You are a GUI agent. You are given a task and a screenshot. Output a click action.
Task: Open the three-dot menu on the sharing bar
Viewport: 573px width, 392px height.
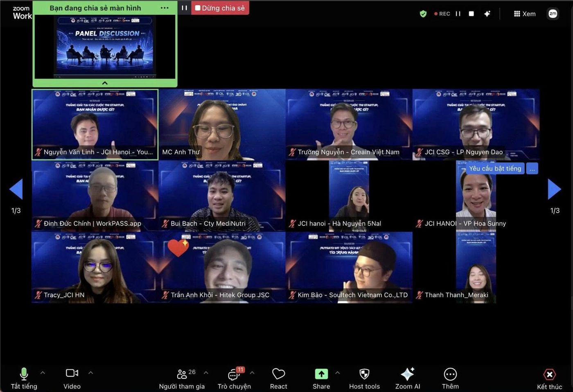(165, 8)
